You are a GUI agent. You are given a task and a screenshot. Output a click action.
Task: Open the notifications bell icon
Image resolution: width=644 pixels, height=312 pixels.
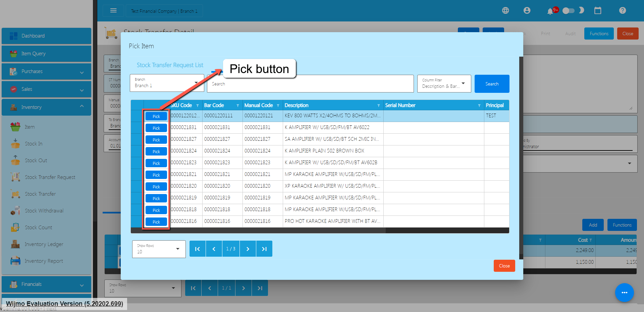tap(550, 11)
